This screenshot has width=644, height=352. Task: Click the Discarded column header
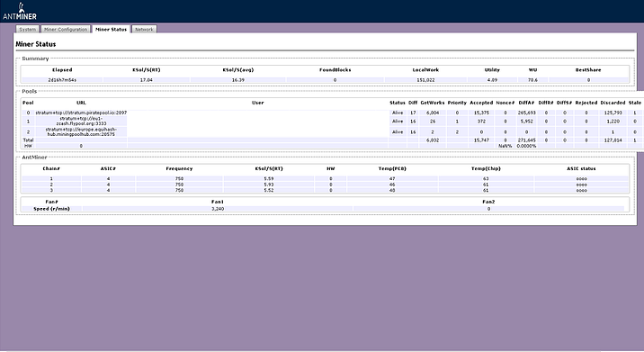613,103
